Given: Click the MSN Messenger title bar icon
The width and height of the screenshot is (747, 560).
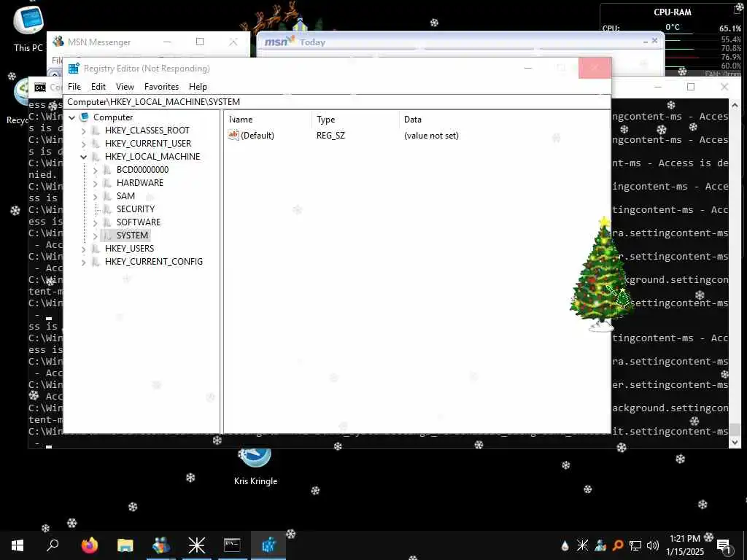Looking at the screenshot, I should [58, 42].
